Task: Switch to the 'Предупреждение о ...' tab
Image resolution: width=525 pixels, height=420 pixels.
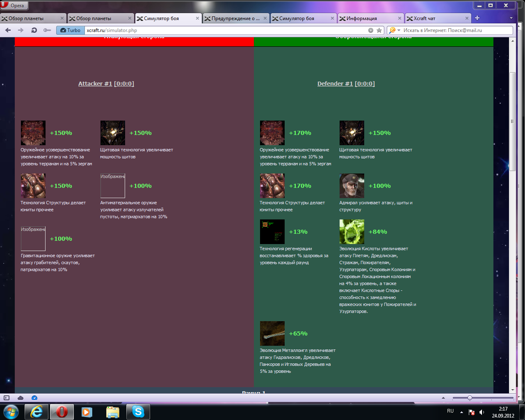Action: pyautogui.click(x=235, y=18)
